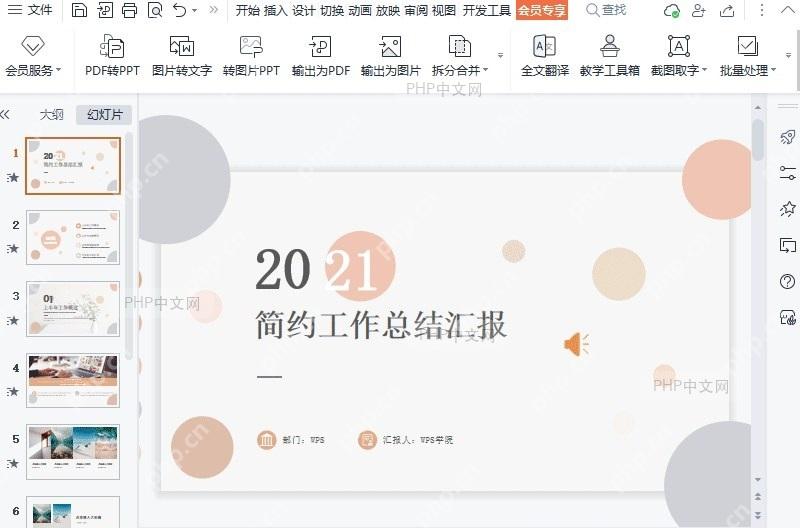Open the three-dot more options menu
The width and height of the screenshot is (800, 528).
(x=761, y=10)
